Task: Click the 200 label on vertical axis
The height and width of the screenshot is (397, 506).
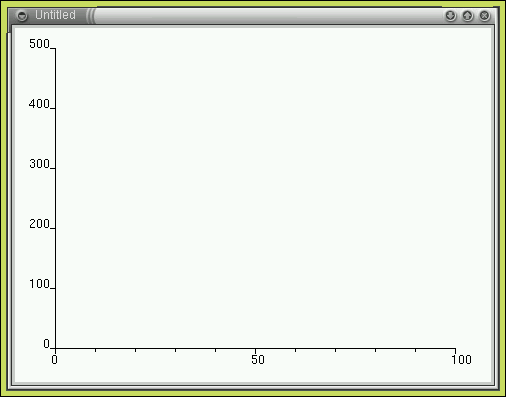Action: click(39, 224)
